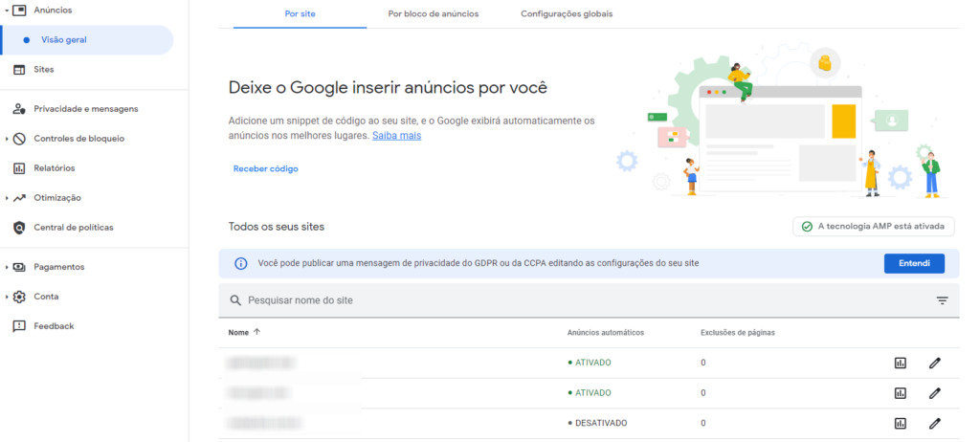Click the page exclusions 0 in DESATIVADO row

[703, 423]
